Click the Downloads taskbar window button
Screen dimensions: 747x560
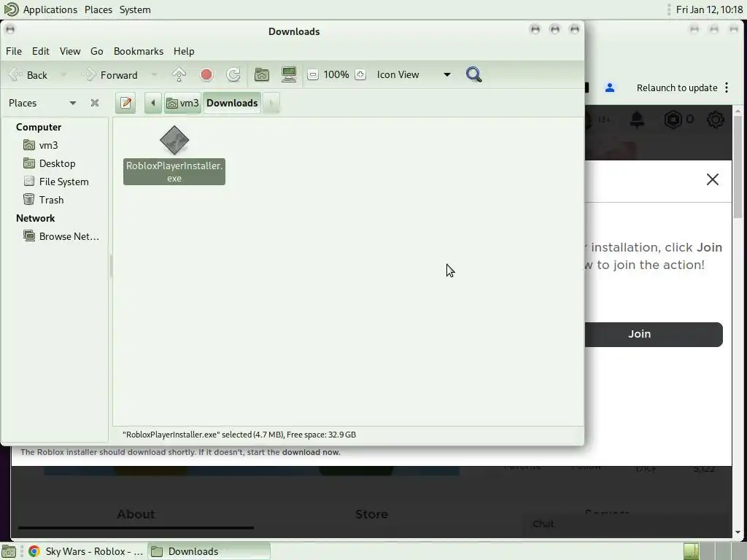tap(209, 551)
